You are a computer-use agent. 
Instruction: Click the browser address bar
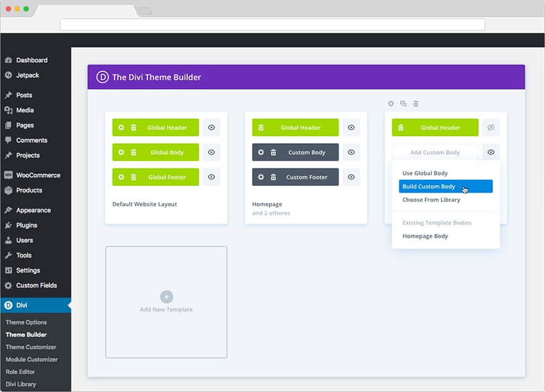point(272,25)
